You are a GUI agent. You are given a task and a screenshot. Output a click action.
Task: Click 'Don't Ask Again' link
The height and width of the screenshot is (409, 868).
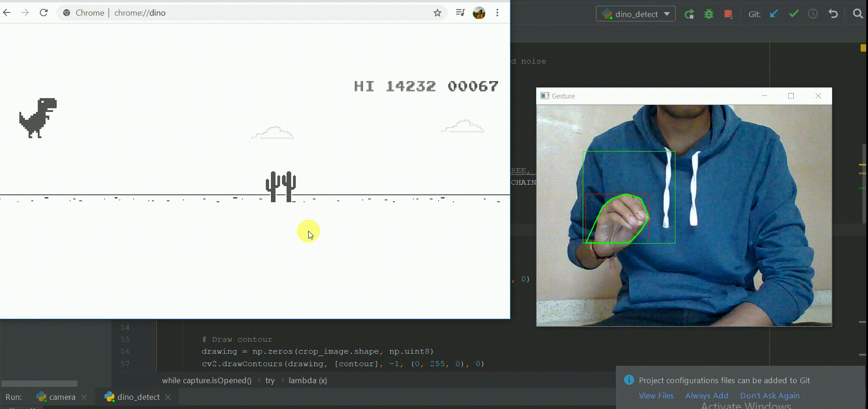pos(770,396)
